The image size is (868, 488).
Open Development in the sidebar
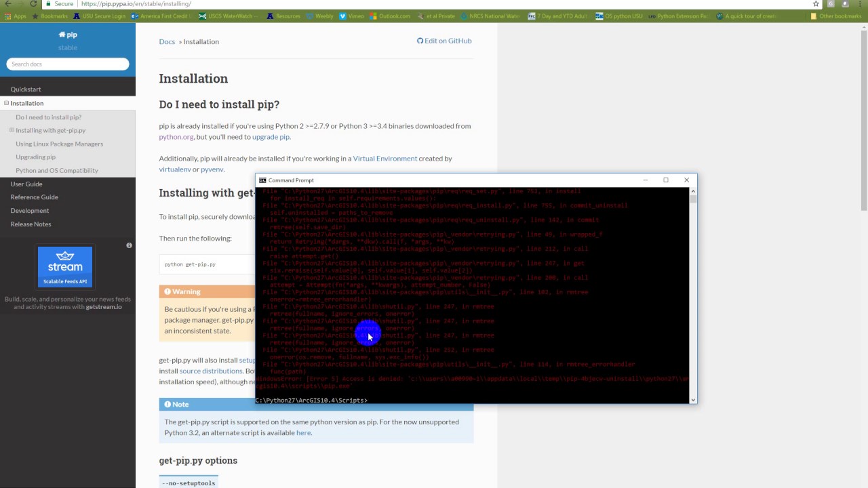(30, 210)
